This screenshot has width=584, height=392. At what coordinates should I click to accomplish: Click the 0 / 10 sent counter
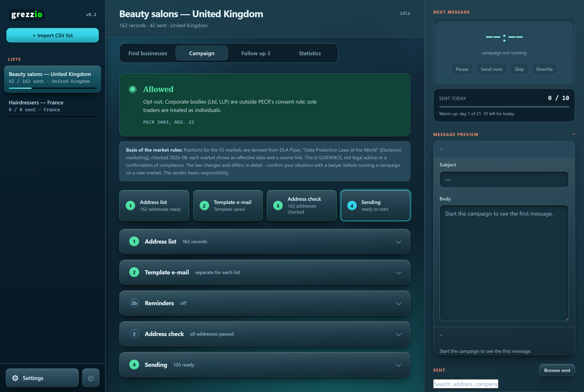click(x=558, y=98)
